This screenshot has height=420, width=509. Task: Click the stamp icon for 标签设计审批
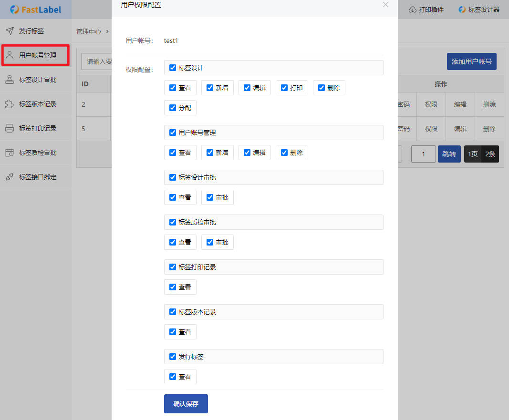click(x=10, y=80)
